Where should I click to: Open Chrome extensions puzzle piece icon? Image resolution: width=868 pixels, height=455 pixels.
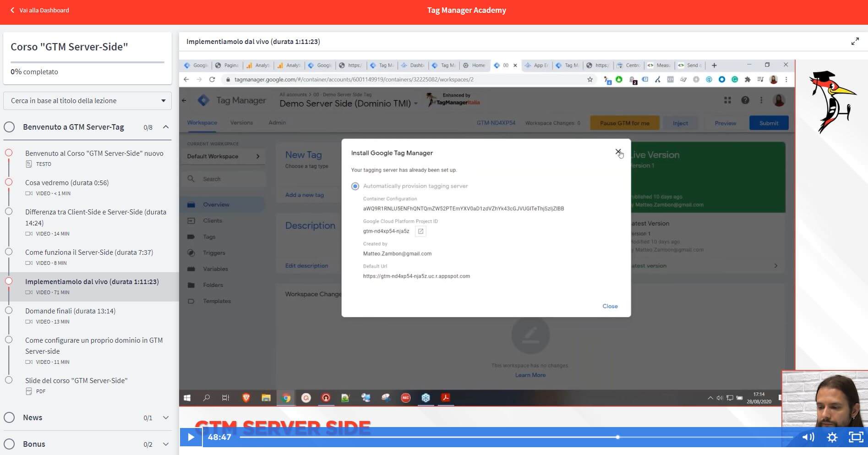(x=748, y=79)
